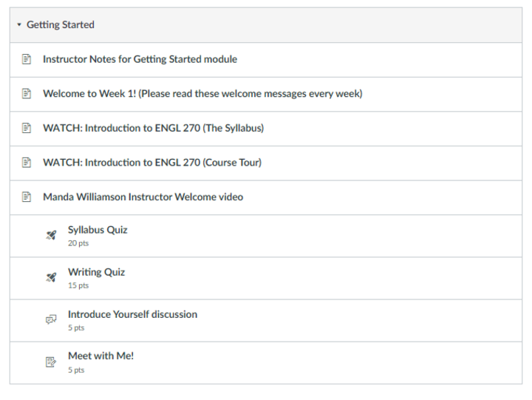Start the Syllabus Quiz

pyautogui.click(x=98, y=230)
